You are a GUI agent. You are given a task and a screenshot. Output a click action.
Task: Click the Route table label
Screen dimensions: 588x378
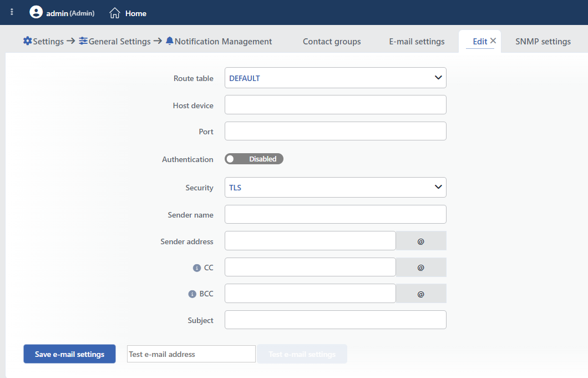(193, 78)
